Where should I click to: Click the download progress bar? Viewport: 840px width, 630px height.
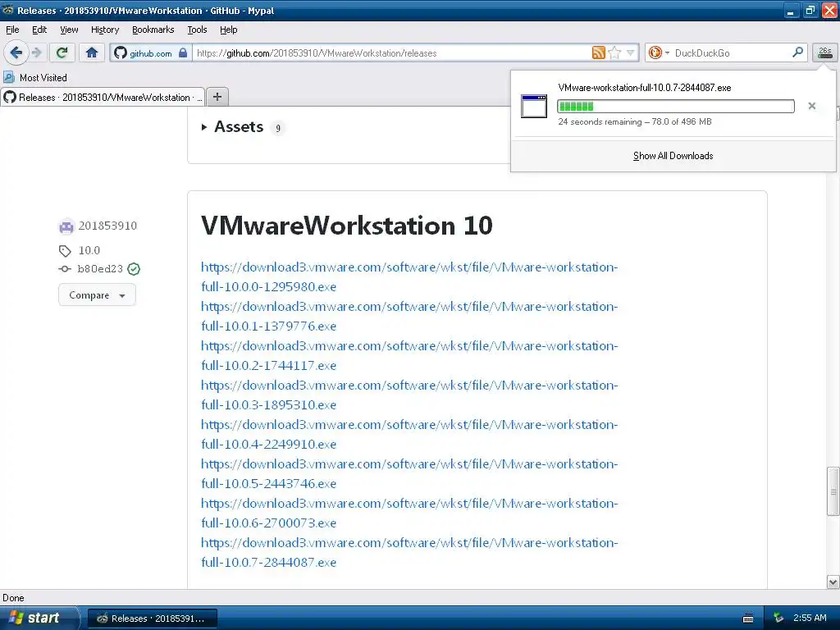(x=676, y=106)
